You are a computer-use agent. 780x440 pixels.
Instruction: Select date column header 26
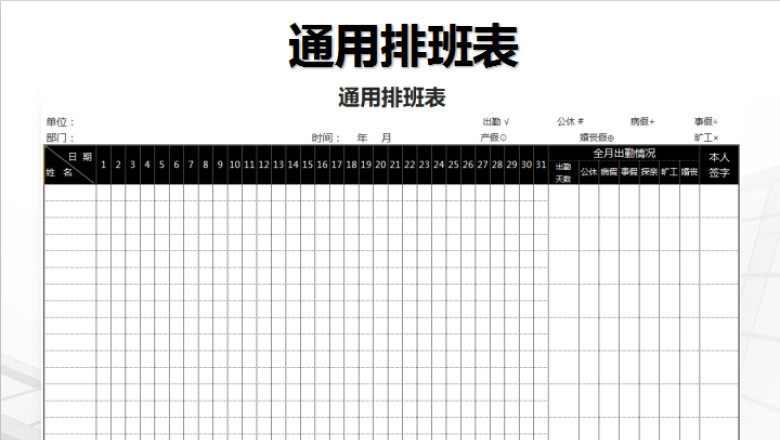[x=468, y=165]
